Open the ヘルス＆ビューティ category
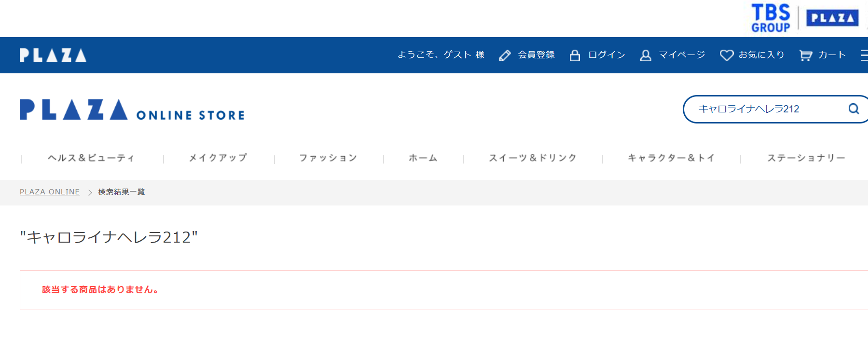The width and height of the screenshot is (868, 342). point(92,157)
